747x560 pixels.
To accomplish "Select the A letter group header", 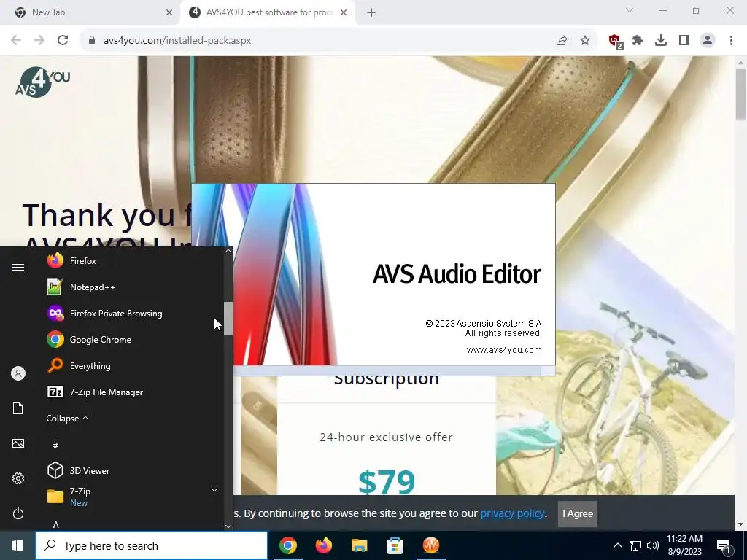I will (55, 524).
